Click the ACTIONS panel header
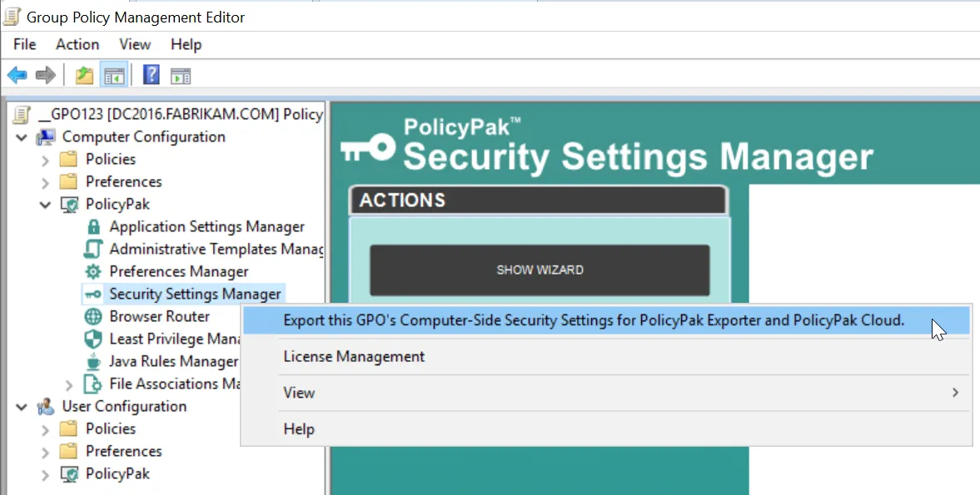Image resolution: width=980 pixels, height=495 pixels. (539, 200)
